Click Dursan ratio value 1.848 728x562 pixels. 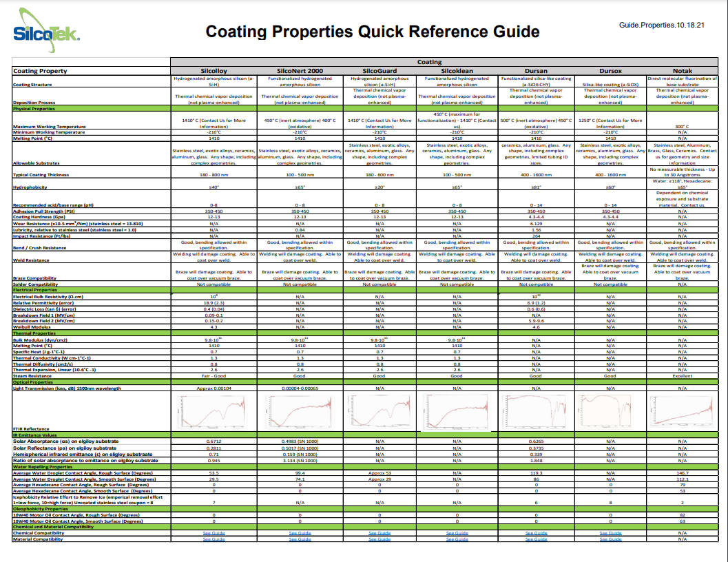537,461
